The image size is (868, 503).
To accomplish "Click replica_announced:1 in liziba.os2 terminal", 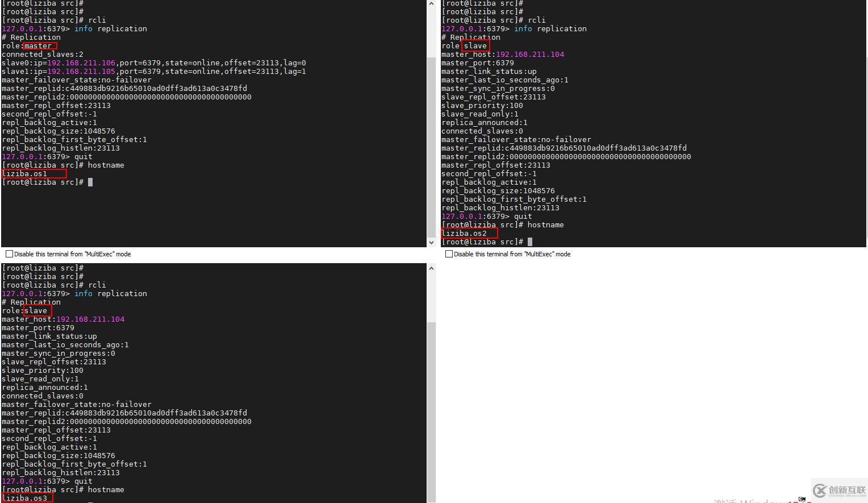I will [x=485, y=123].
